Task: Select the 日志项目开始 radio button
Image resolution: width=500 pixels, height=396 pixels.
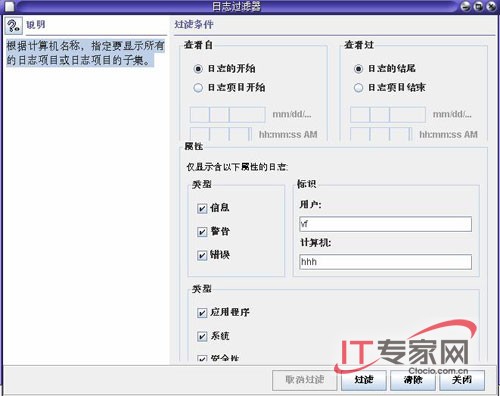Action: 198,88
